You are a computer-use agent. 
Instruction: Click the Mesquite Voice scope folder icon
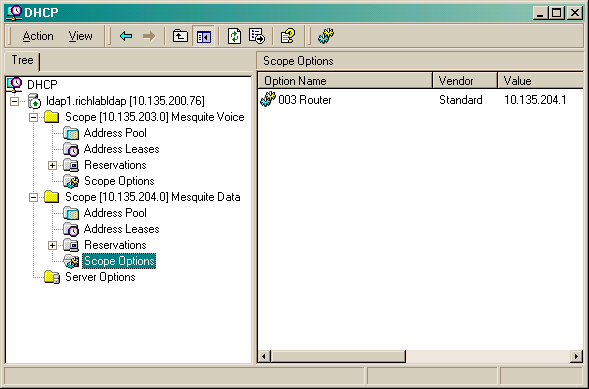pyautogui.click(x=52, y=117)
